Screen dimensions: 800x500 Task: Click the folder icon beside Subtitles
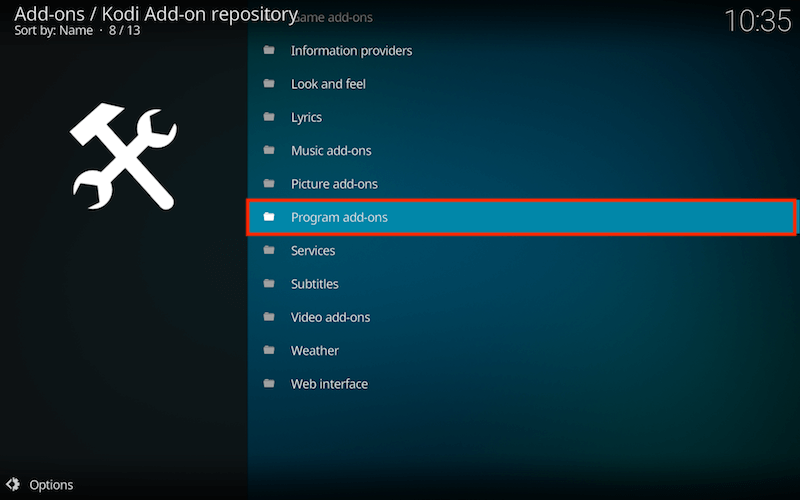coord(269,283)
